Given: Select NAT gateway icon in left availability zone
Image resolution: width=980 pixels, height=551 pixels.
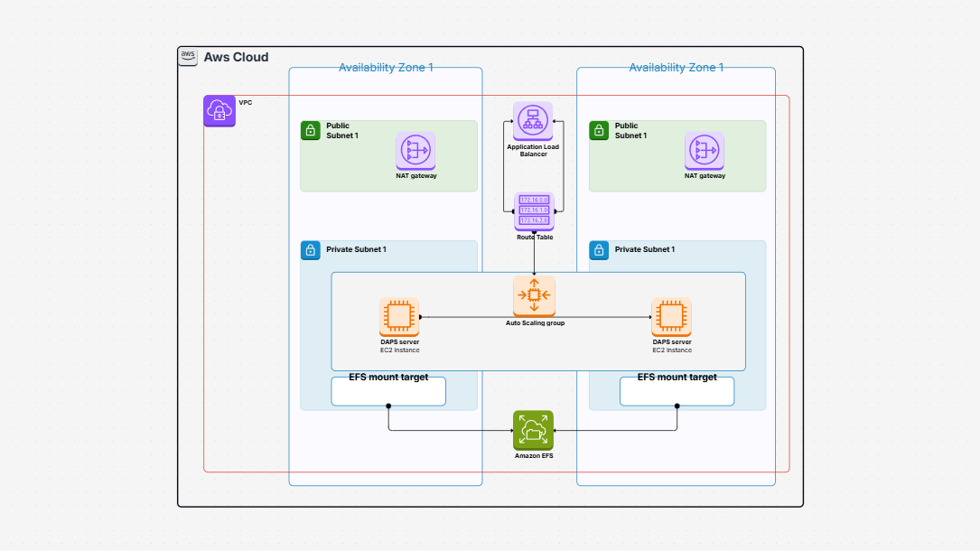Looking at the screenshot, I should (415, 151).
